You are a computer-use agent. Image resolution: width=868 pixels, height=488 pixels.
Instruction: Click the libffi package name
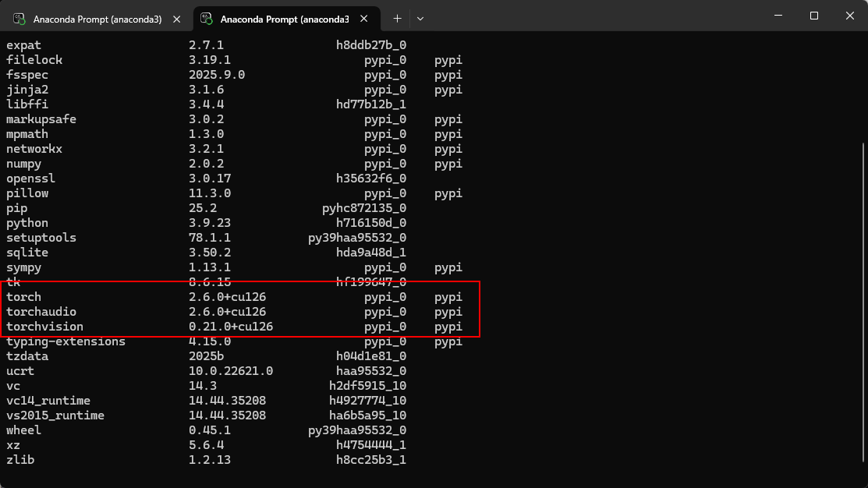27,104
